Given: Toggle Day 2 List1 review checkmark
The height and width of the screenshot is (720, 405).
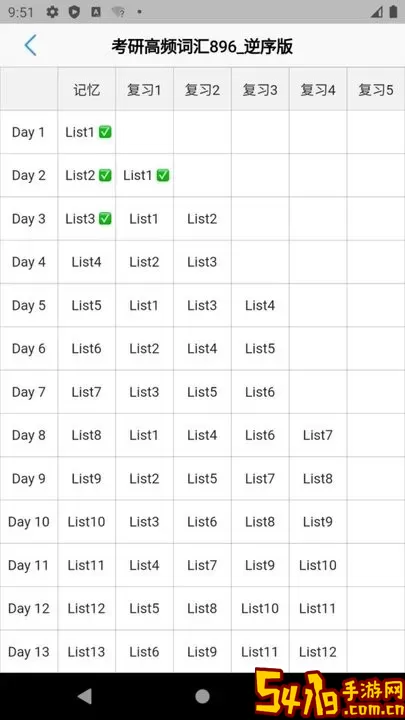Looking at the screenshot, I should pyautogui.click(x=163, y=175).
